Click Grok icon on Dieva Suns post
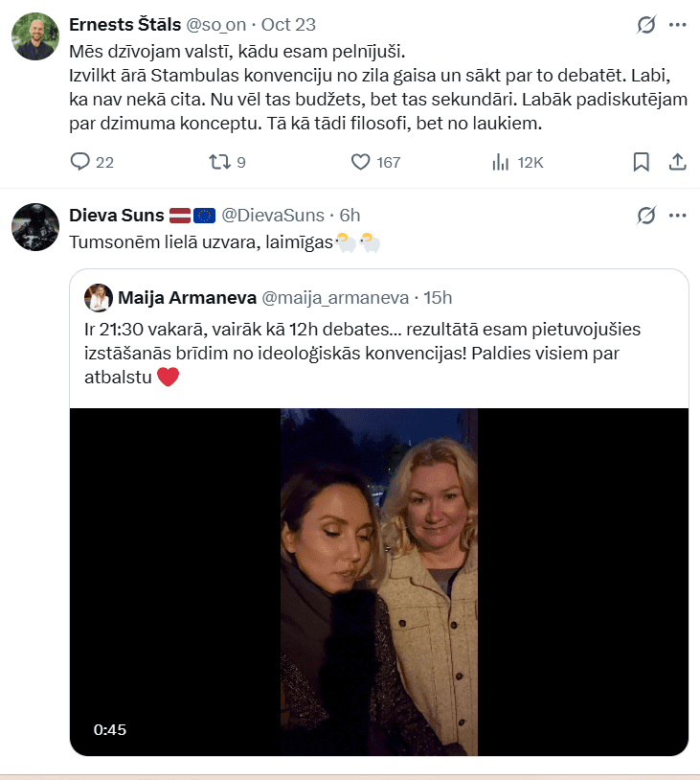This screenshot has height=780, width=700. tap(646, 215)
